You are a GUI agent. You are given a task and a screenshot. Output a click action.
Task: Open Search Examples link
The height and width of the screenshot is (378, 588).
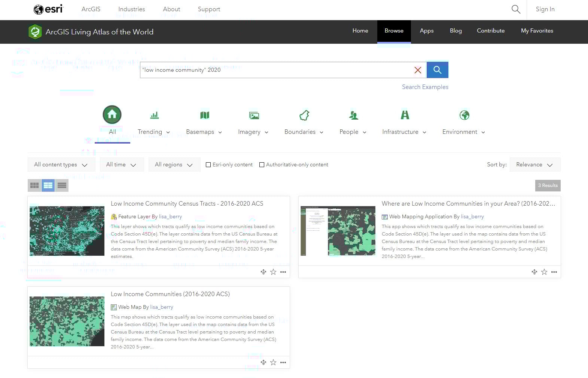tap(425, 87)
